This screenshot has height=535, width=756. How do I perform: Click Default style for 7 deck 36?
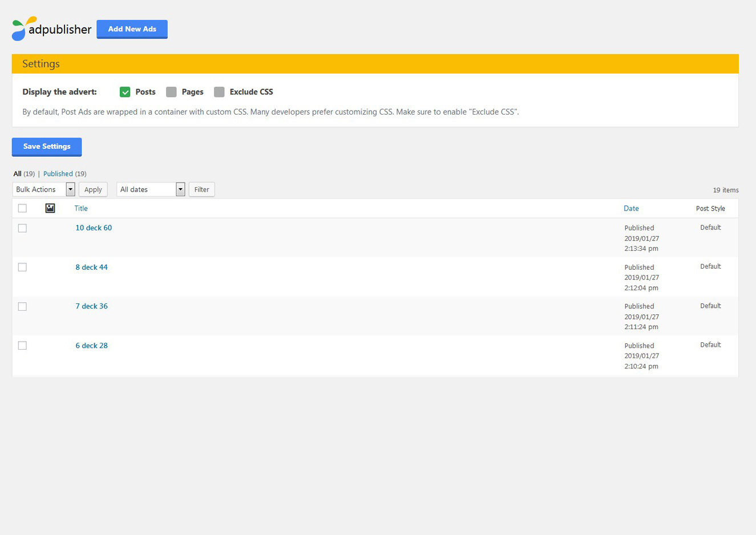tap(710, 306)
